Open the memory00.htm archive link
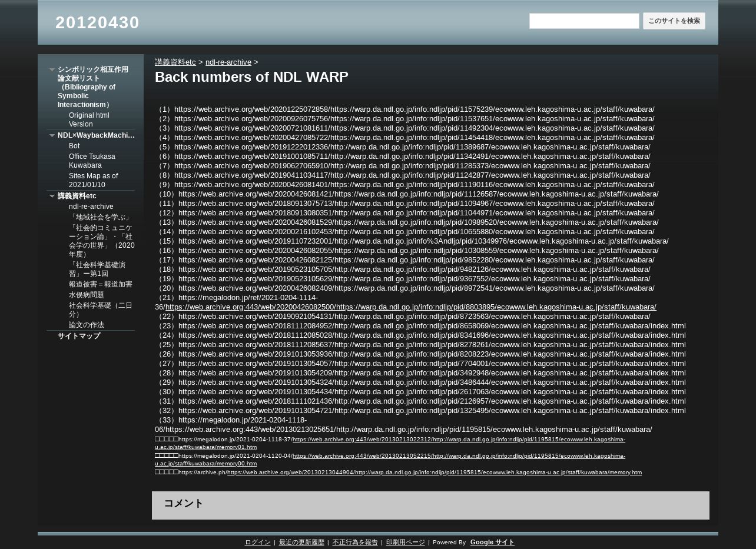This screenshot has width=756, height=549. point(390,460)
